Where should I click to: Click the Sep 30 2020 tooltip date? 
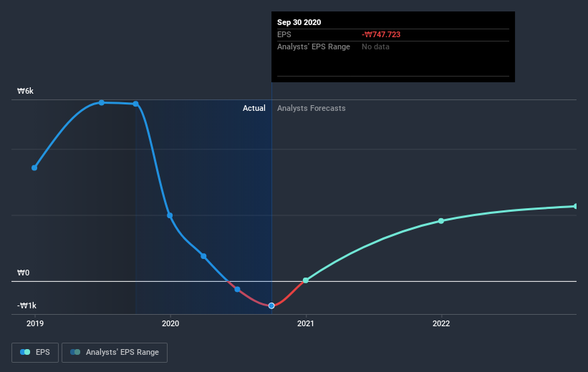[299, 22]
